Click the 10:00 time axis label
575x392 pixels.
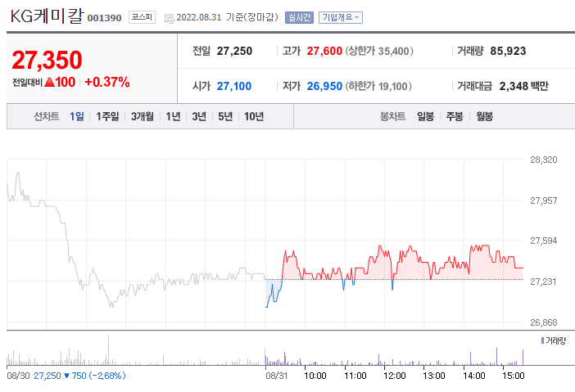[315, 376]
